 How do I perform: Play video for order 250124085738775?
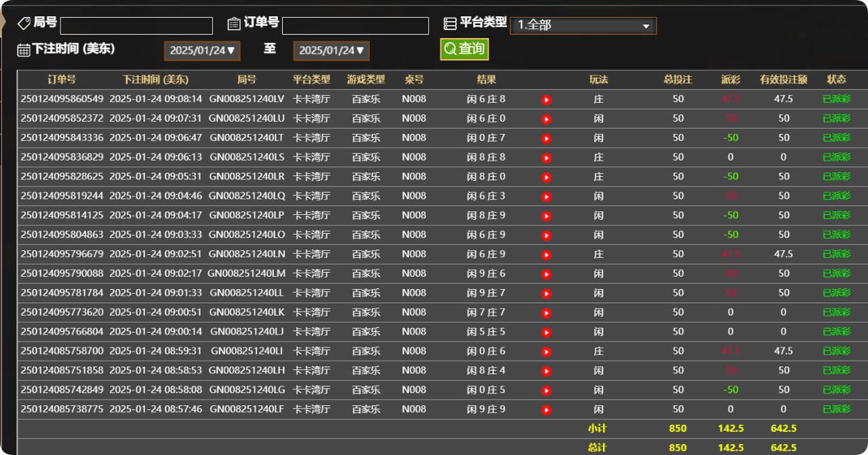(x=546, y=409)
